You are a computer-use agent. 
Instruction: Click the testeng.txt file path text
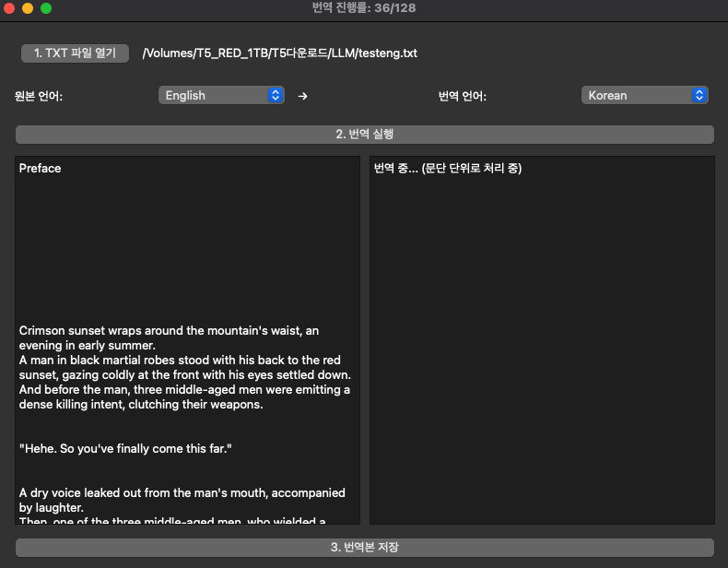(x=279, y=53)
